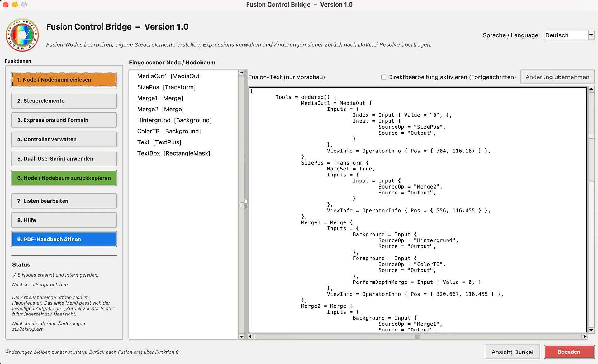Screen dimensions: 598x364
Task: Click 'Noch kein Script geladen.' status text
Action: coord(40,285)
